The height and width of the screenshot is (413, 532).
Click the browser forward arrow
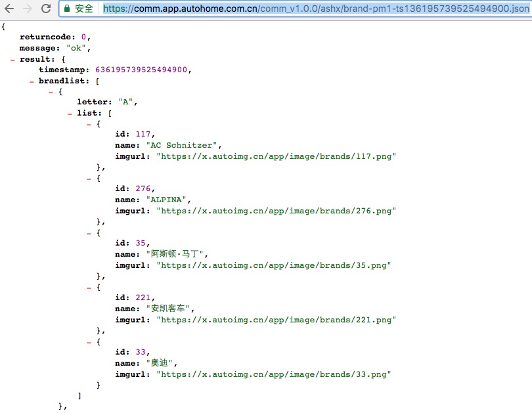tap(28, 9)
